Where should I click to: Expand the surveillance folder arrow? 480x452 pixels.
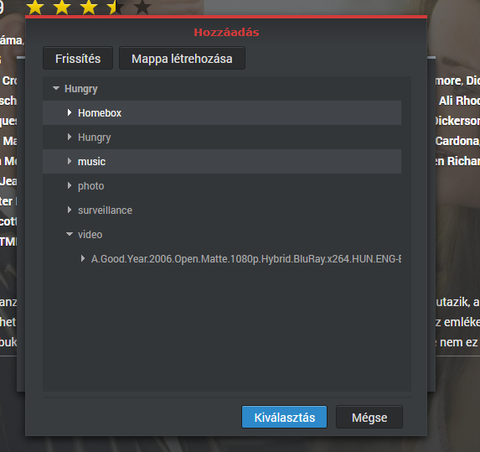click(69, 210)
